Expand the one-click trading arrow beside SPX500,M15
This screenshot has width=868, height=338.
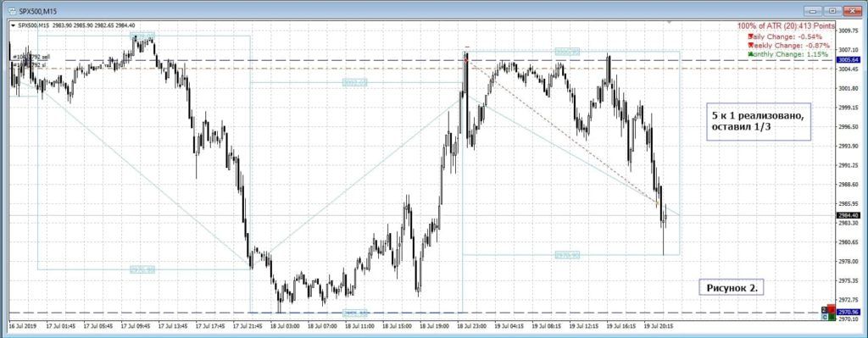(13, 25)
